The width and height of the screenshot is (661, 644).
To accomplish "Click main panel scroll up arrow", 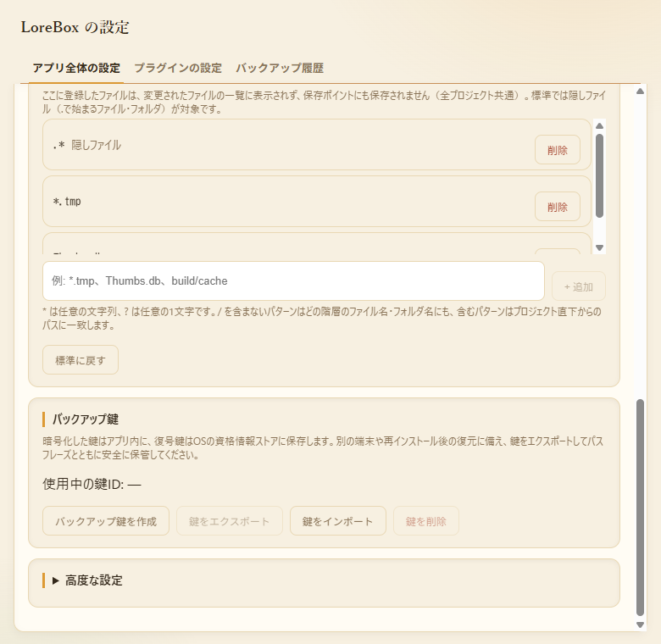I will [640, 91].
